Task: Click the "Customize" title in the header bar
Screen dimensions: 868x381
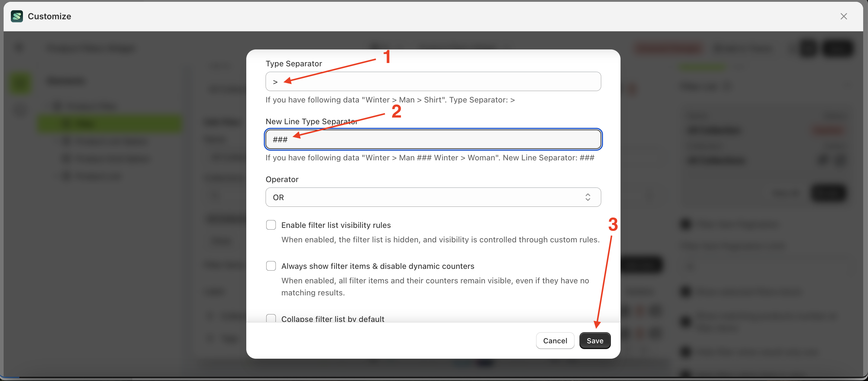Action: (49, 16)
